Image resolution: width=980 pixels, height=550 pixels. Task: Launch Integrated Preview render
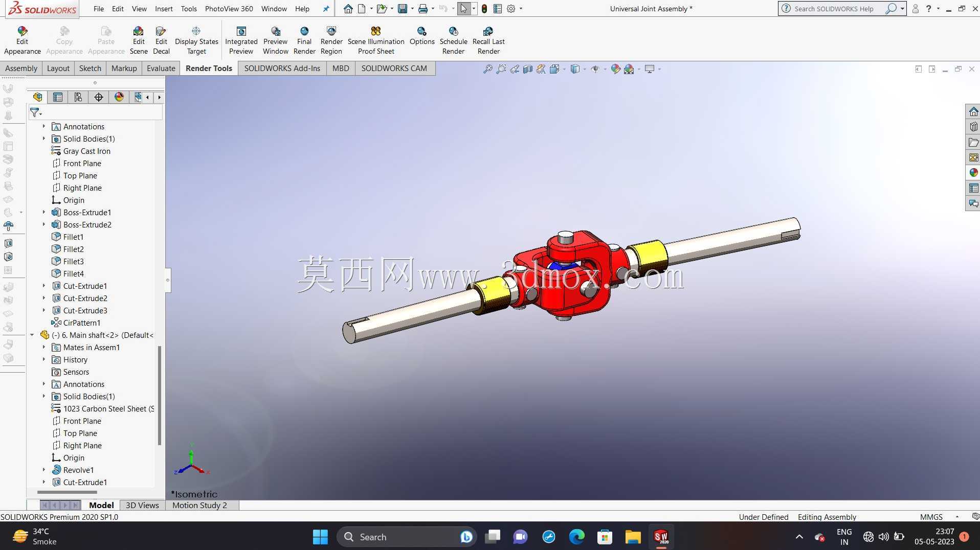point(241,40)
